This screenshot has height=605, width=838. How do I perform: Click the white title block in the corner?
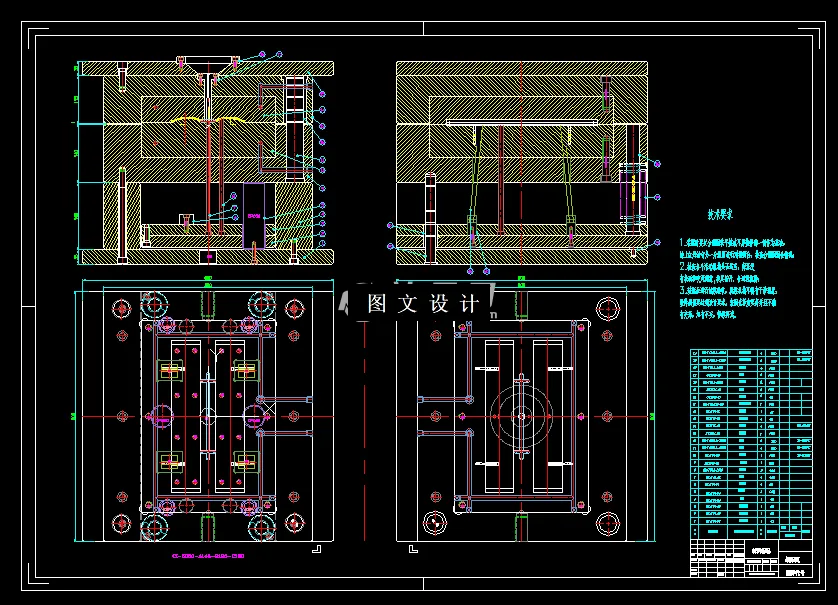(x=751, y=558)
